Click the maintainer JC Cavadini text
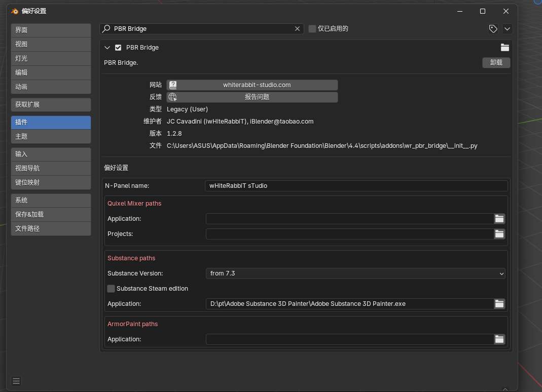 tap(240, 122)
